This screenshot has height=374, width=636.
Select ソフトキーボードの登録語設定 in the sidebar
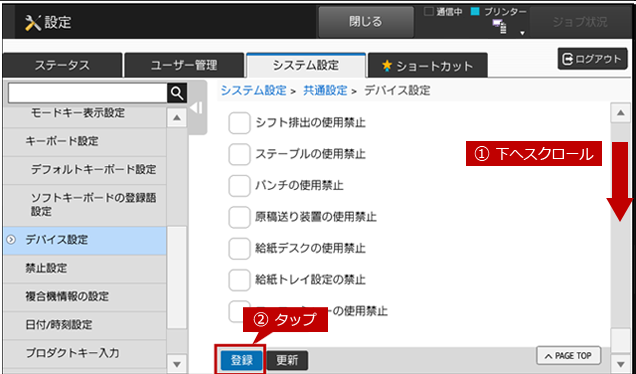[85, 205]
